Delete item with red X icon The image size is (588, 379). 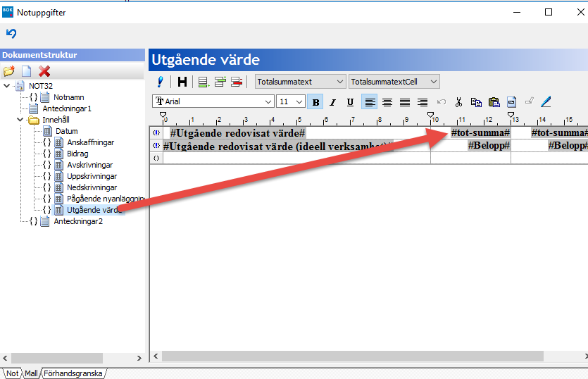pos(44,71)
